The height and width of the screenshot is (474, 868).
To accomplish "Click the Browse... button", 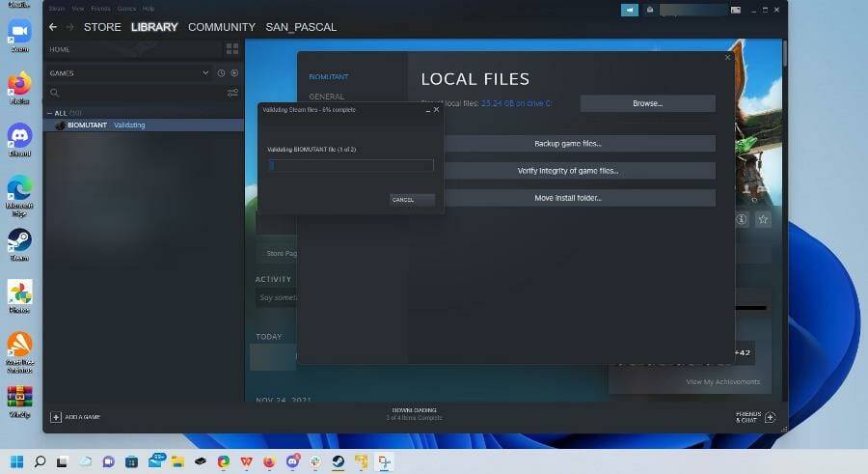I will coord(647,103).
